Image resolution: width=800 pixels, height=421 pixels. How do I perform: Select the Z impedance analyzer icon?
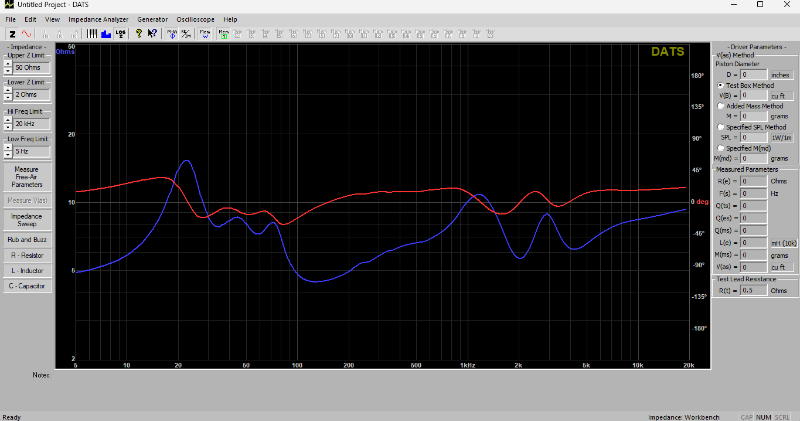(12, 34)
